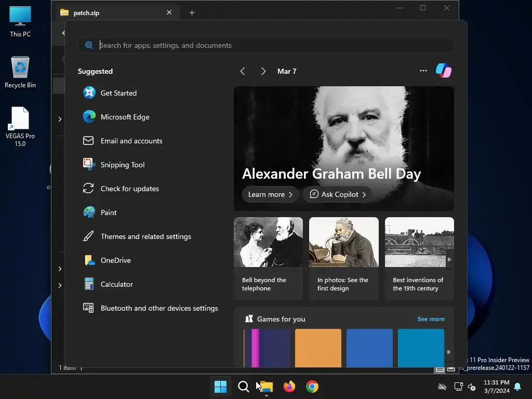
Task: Open Themes and related settings
Action: 137,236
